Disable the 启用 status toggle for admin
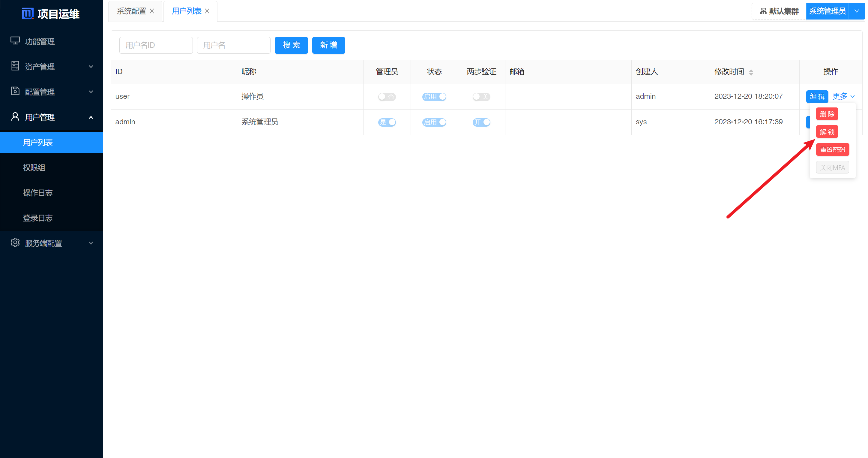The width and height of the screenshot is (868, 458). (434, 122)
